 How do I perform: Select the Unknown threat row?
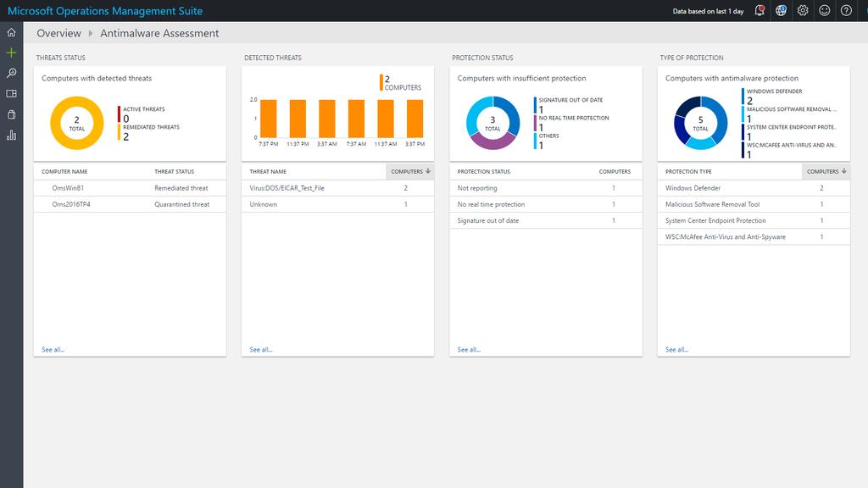pyautogui.click(x=337, y=204)
